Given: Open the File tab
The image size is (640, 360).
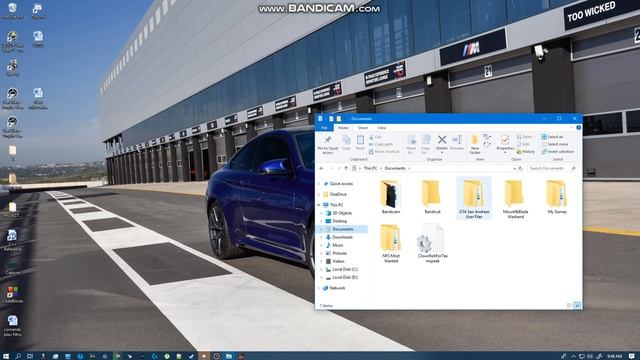Looking at the screenshot, I should [x=324, y=128].
